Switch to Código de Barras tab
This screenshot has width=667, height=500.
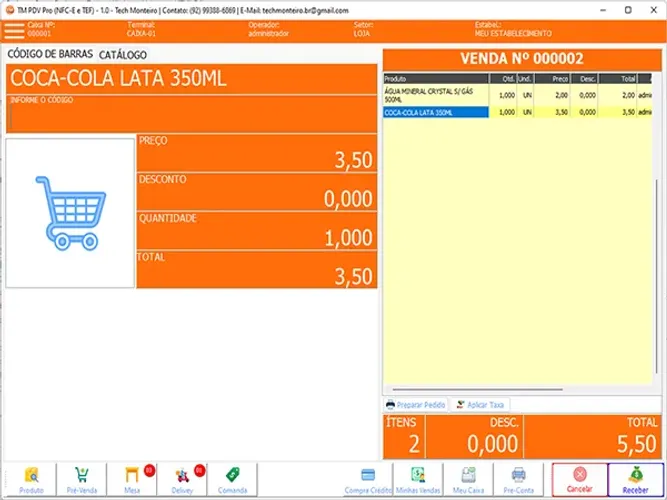[x=50, y=54]
